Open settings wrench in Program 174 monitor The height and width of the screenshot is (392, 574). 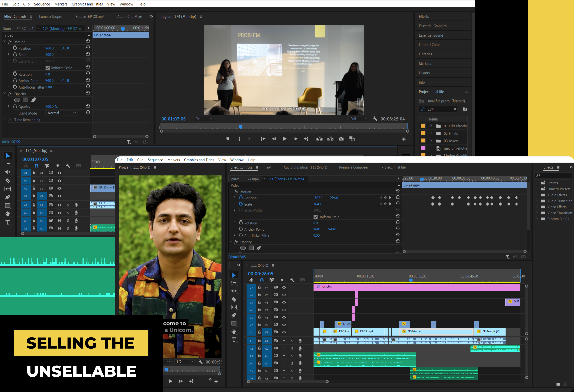[x=375, y=119]
